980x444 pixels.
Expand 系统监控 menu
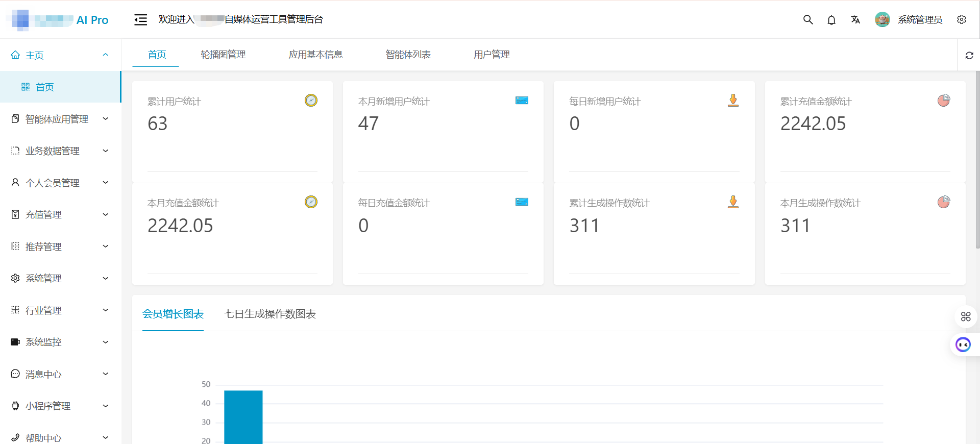(106, 342)
